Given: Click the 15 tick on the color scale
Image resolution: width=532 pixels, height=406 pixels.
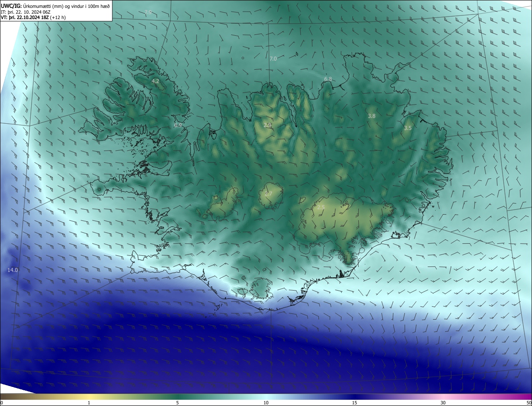Looking at the screenshot, I should pyautogui.click(x=355, y=403).
